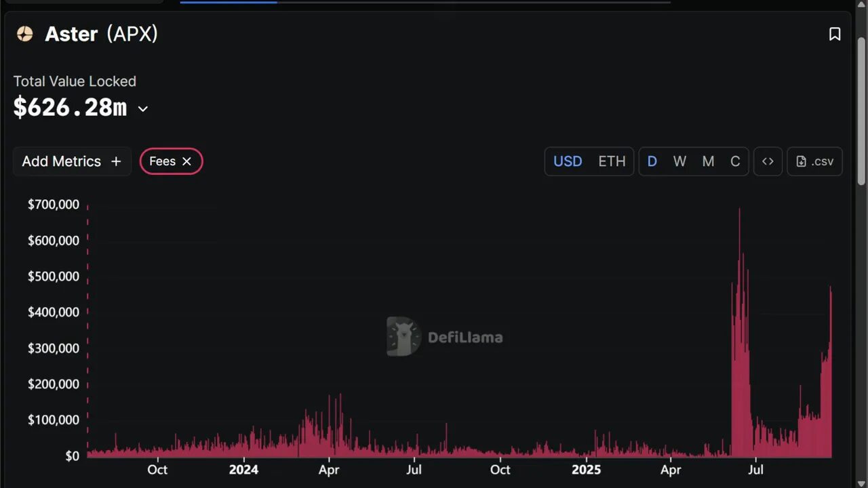Image resolution: width=868 pixels, height=488 pixels.
Task: Click the $626.28m TVL figure
Action: pyautogui.click(x=70, y=107)
